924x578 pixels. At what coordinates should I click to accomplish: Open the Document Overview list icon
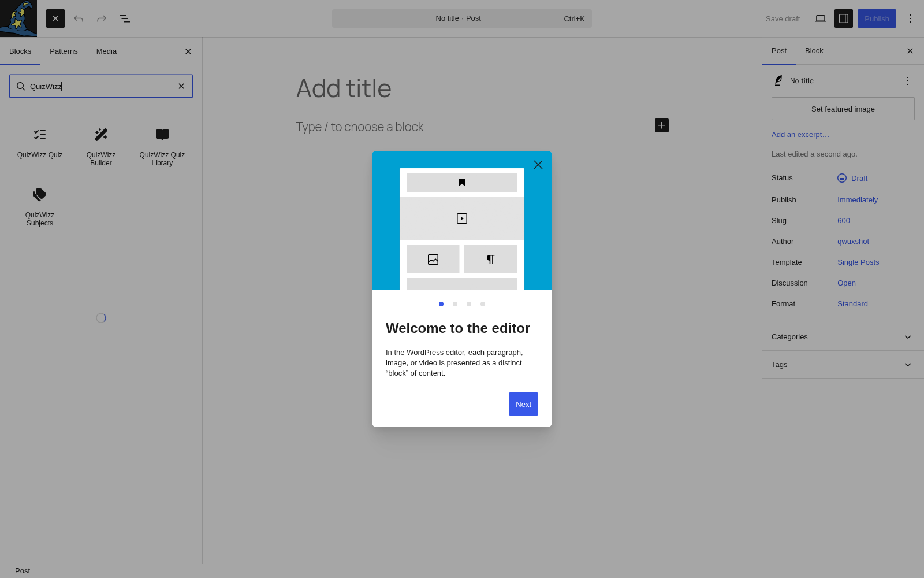pyautogui.click(x=125, y=18)
